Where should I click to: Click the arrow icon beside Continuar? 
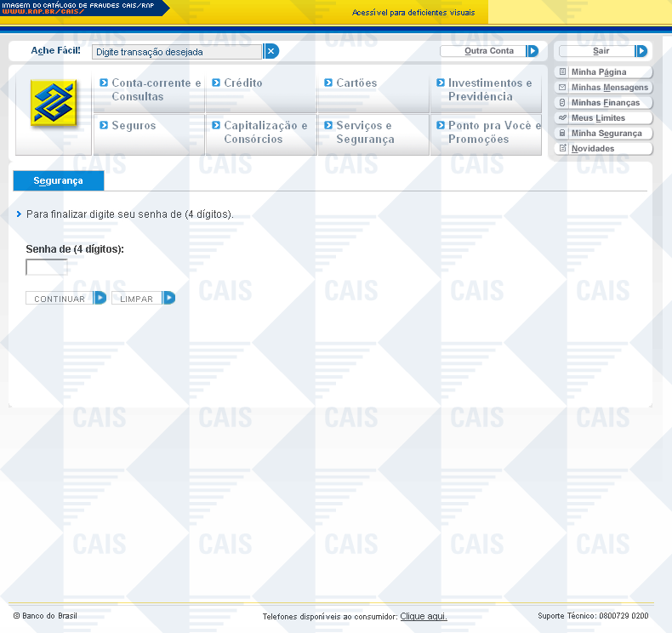coord(100,298)
